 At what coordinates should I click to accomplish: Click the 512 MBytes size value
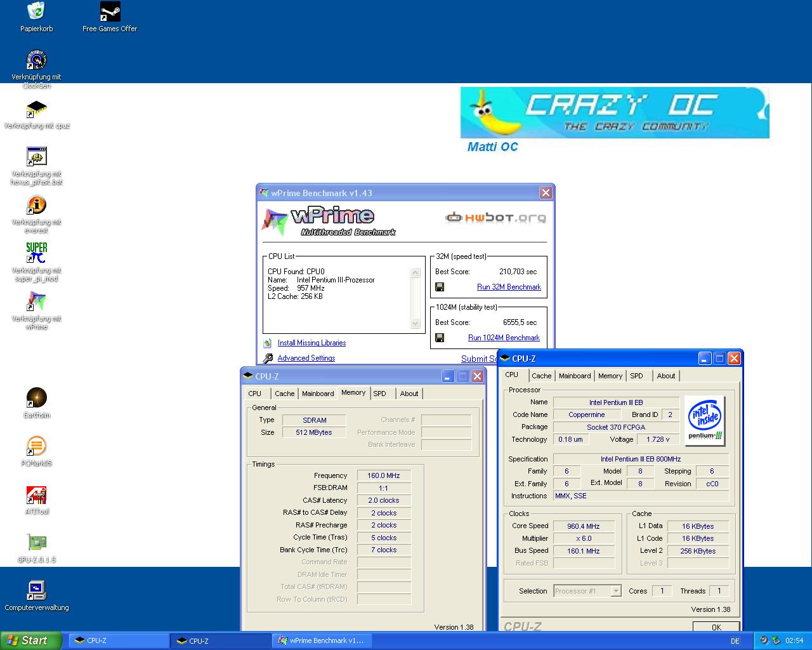pos(314,432)
